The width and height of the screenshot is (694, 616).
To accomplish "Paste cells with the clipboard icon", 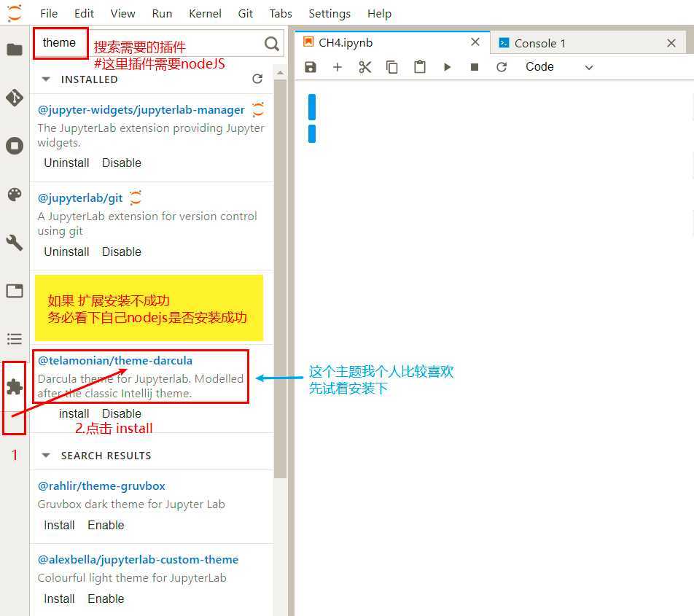I will pos(420,67).
